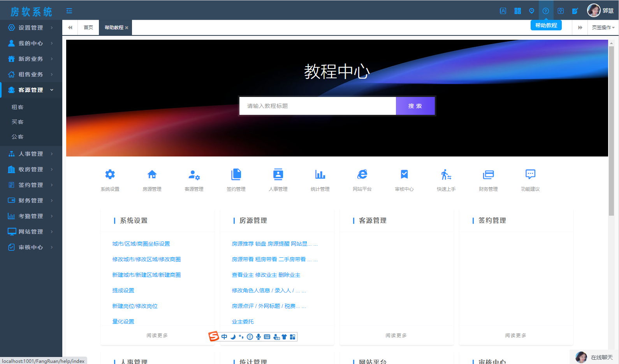Click 阅读更多 under 签约管理 card
Viewport: 619px width, 364px height.
[x=516, y=335]
